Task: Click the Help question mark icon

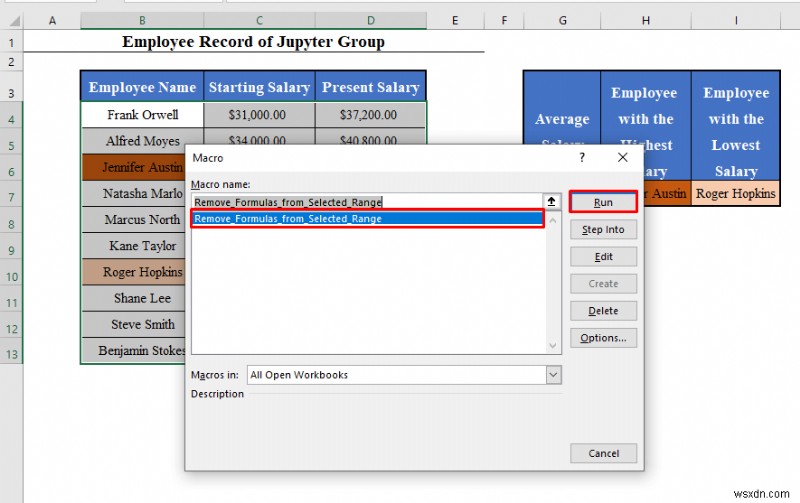Action: (582, 157)
